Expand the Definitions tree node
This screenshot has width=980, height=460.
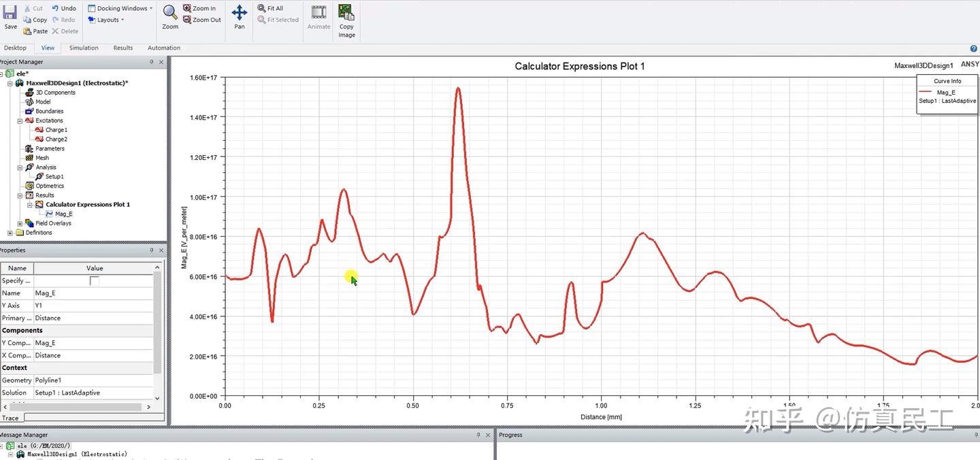tap(10, 233)
